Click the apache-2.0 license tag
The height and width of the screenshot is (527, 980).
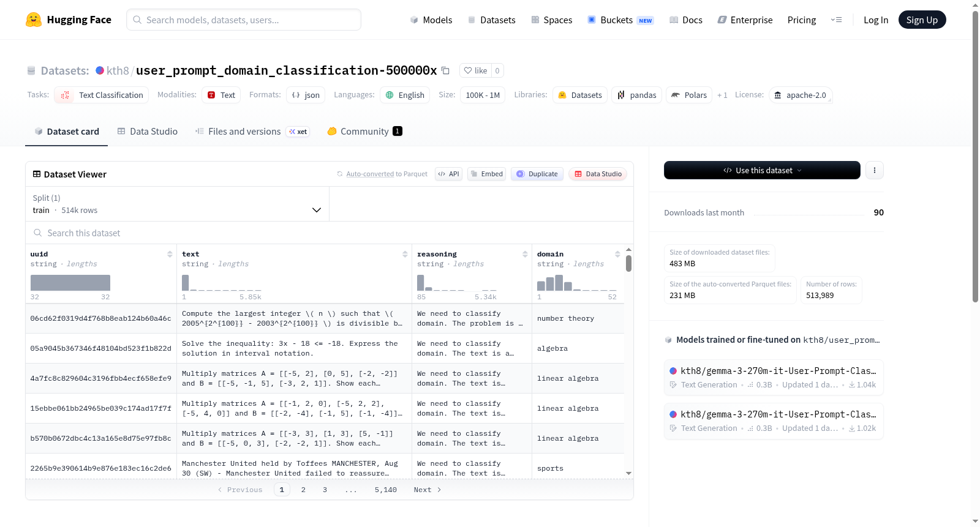click(x=800, y=95)
